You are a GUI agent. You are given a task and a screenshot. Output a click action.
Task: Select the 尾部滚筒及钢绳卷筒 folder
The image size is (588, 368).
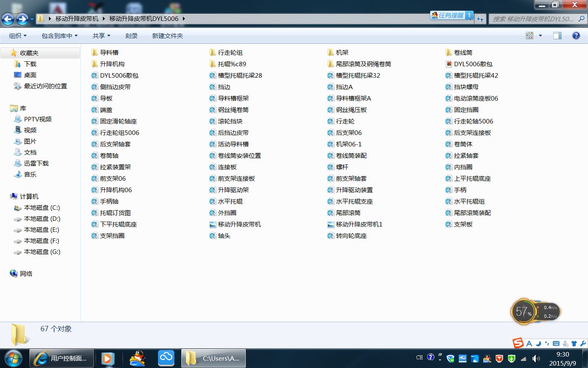tap(359, 64)
